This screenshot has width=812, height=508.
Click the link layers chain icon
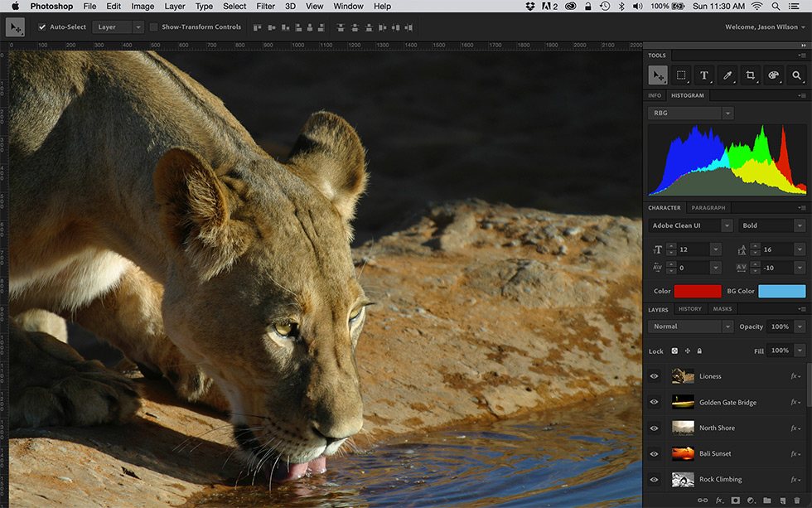703,501
